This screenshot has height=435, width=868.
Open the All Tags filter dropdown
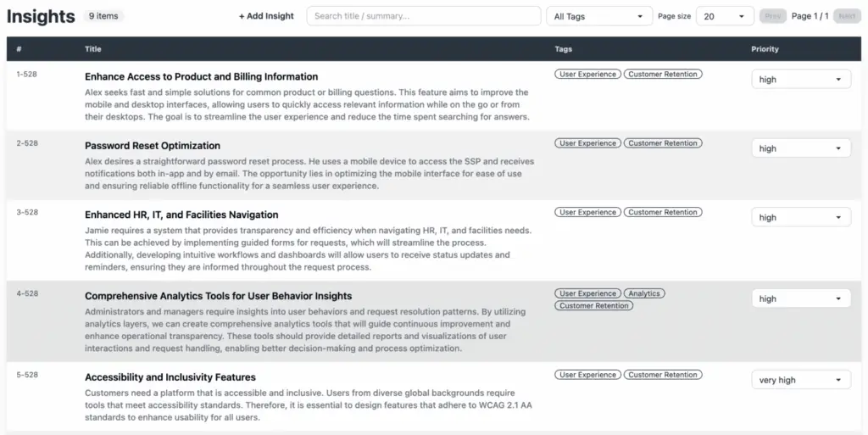pos(598,16)
